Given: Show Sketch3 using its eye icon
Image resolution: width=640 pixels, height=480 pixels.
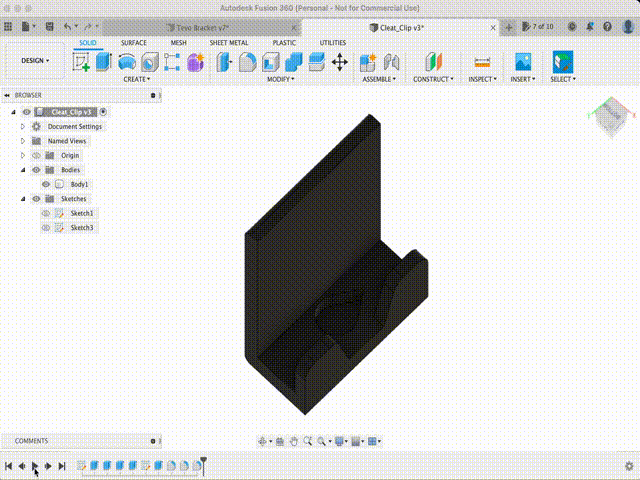Looking at the screenshot, I should (x=46, y=228).
